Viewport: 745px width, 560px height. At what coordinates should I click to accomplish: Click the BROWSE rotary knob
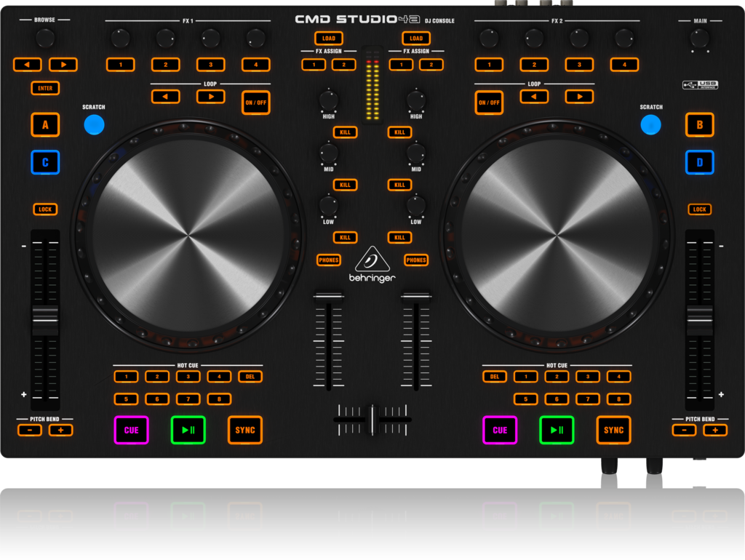click(x=45, y=39)
